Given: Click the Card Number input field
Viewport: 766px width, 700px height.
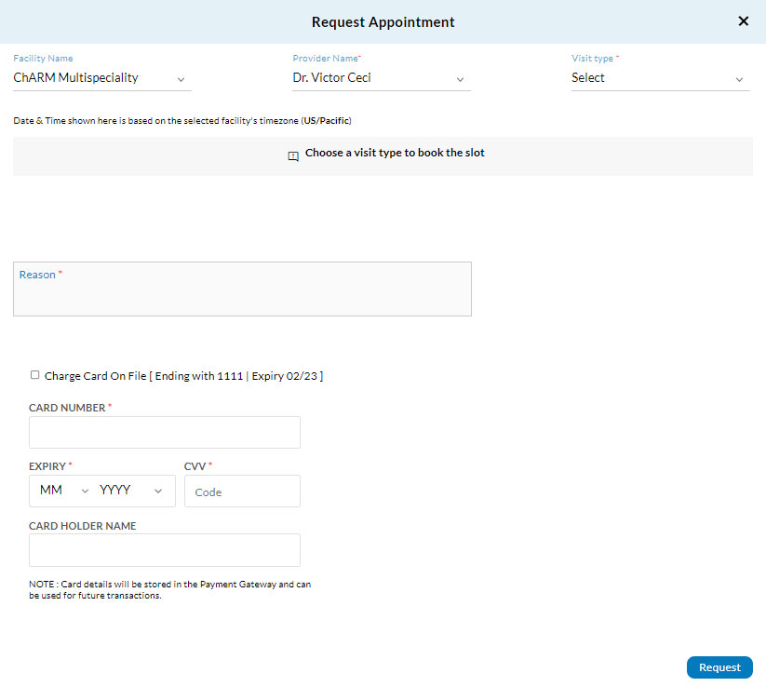Looking at the screenshot, I should click(x=164, y=432).
